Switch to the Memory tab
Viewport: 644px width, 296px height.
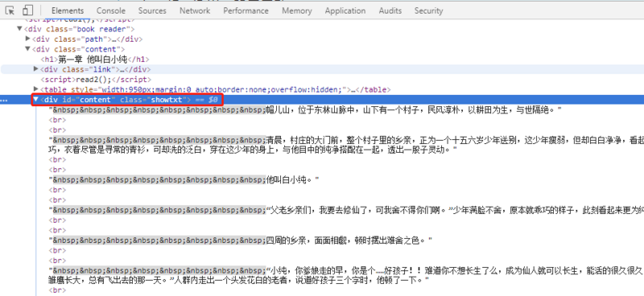tap(296, 10)
